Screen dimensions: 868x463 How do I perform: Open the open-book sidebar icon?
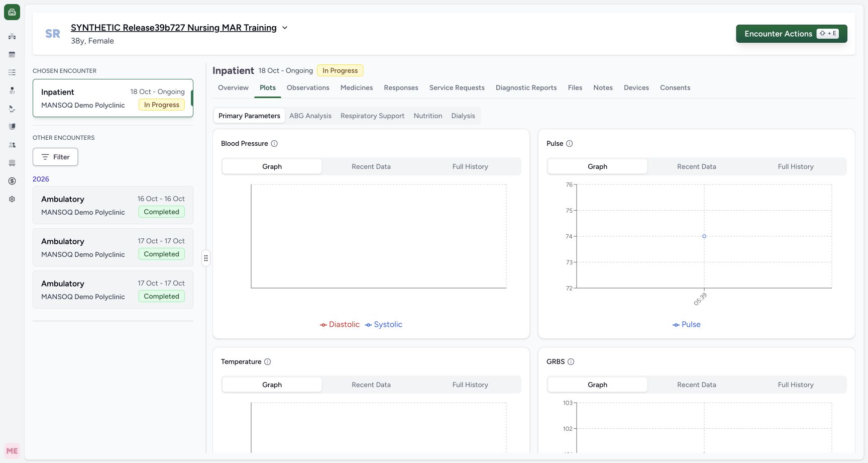[12, 127]
